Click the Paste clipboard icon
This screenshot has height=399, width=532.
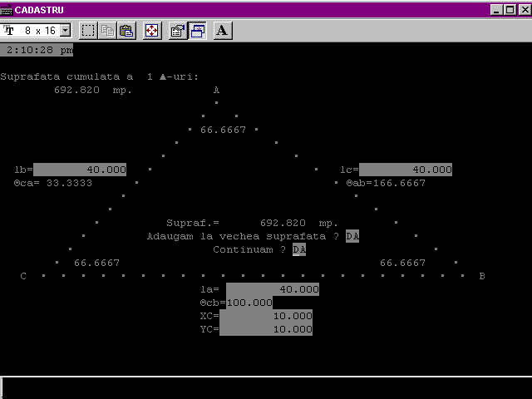tap(126, 31)
